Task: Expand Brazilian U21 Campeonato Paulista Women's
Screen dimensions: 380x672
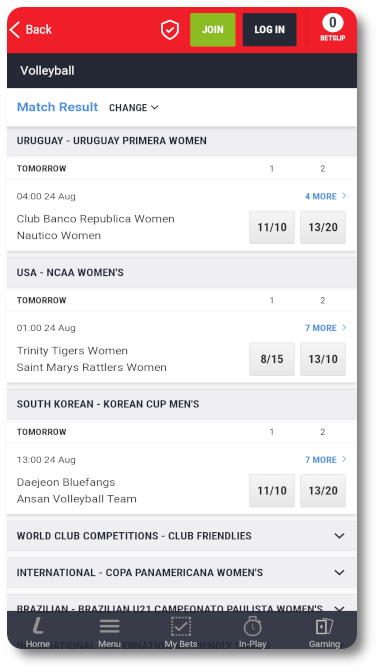Action: (182, 606)
